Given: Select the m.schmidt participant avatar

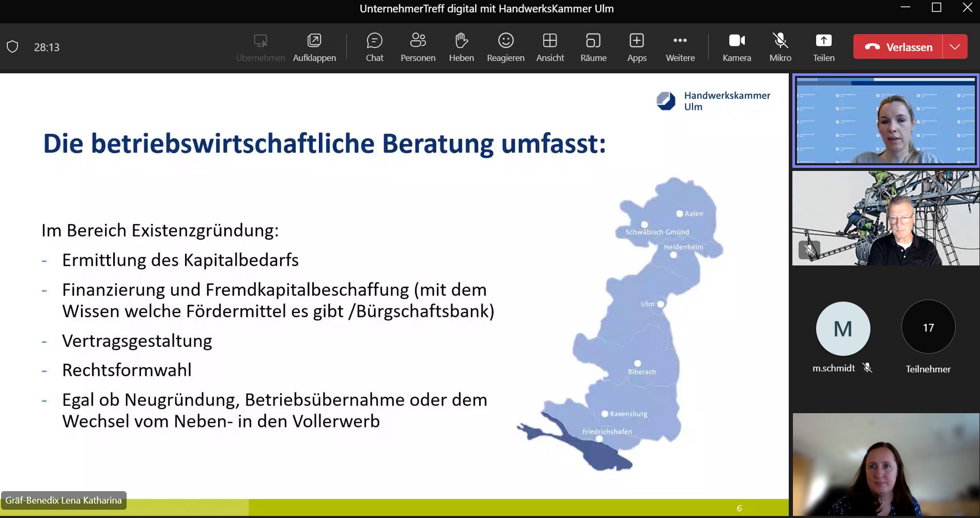Looking at the screenshot, I should coord(843,329).
